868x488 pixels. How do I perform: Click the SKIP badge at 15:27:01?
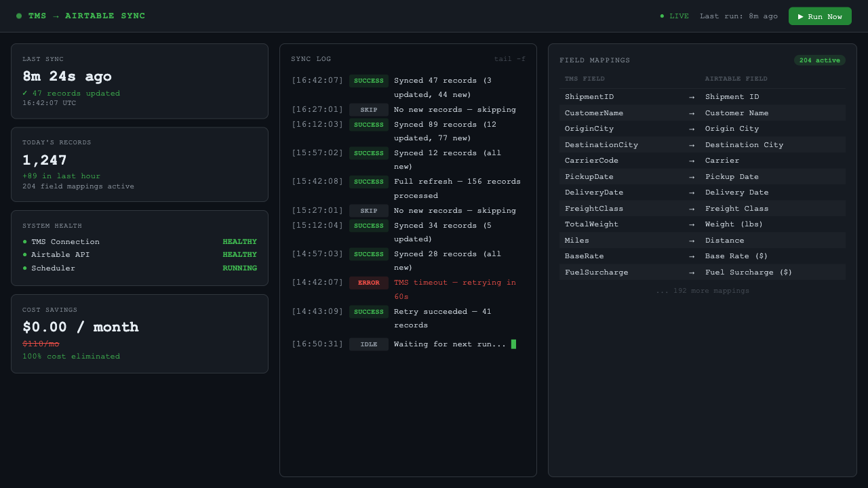[x=369, y=211]
